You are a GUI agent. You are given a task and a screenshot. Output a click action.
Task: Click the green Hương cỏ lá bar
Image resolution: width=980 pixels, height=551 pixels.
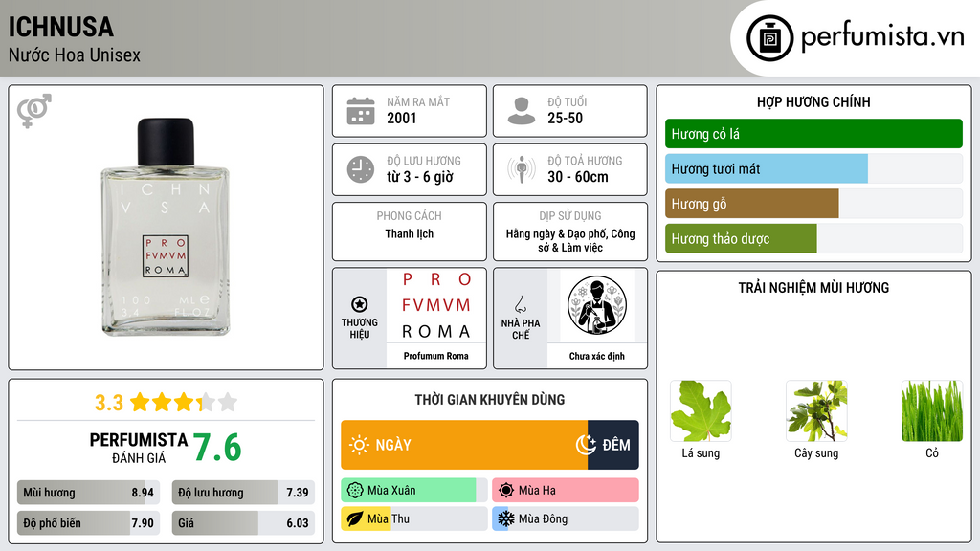pos(813,134)
